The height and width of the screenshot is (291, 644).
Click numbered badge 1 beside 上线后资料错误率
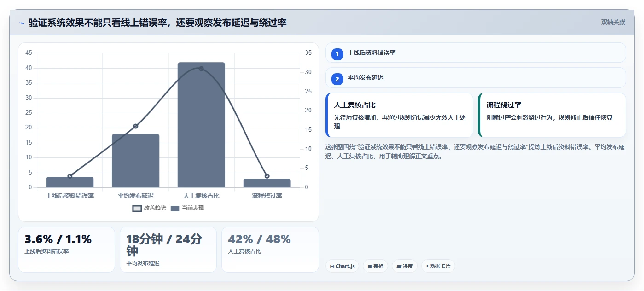pyautogui.click(x=337, y=54)
